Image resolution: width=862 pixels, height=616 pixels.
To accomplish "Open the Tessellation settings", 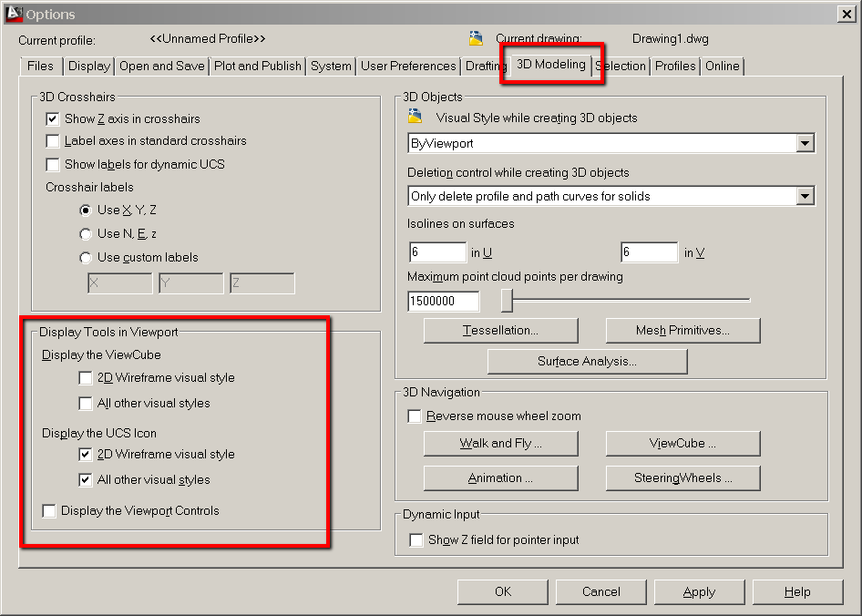I will (x=500, y=330).
